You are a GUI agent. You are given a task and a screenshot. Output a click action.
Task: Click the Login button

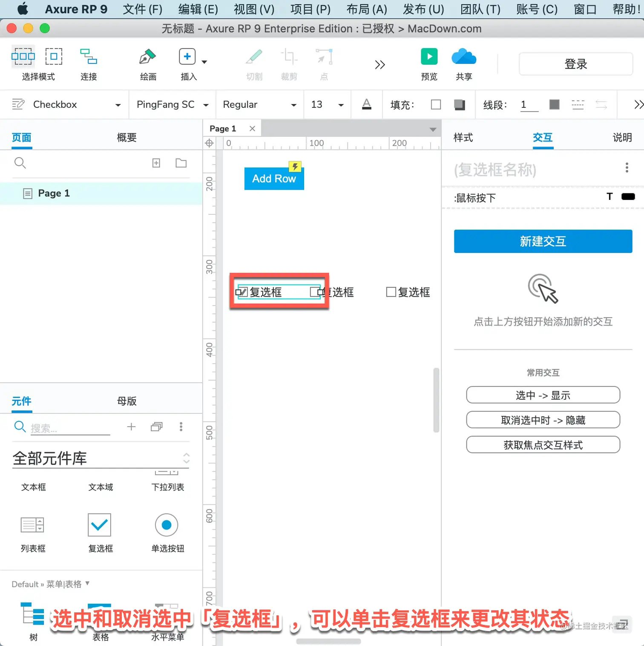[x=576, y=64]
